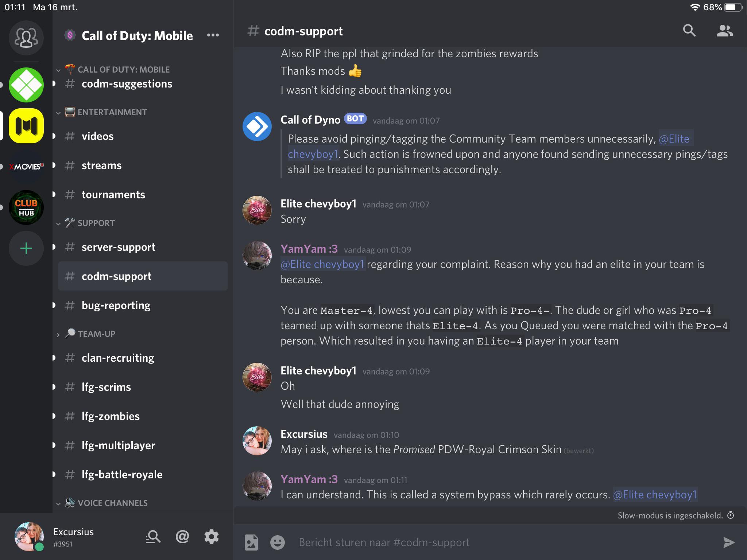
Task: Open server options three-dot menu
Action: [213, 35]
